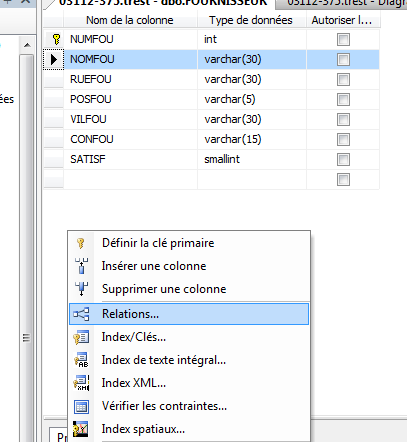Click the up arrow of the left scrollbar
The width and height of the screenshot is (407, 442).
[x=27, y=45]
